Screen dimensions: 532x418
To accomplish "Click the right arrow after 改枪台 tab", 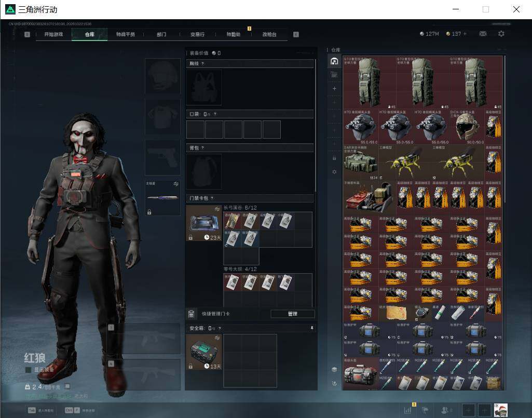I will click(x=296, y=34).
